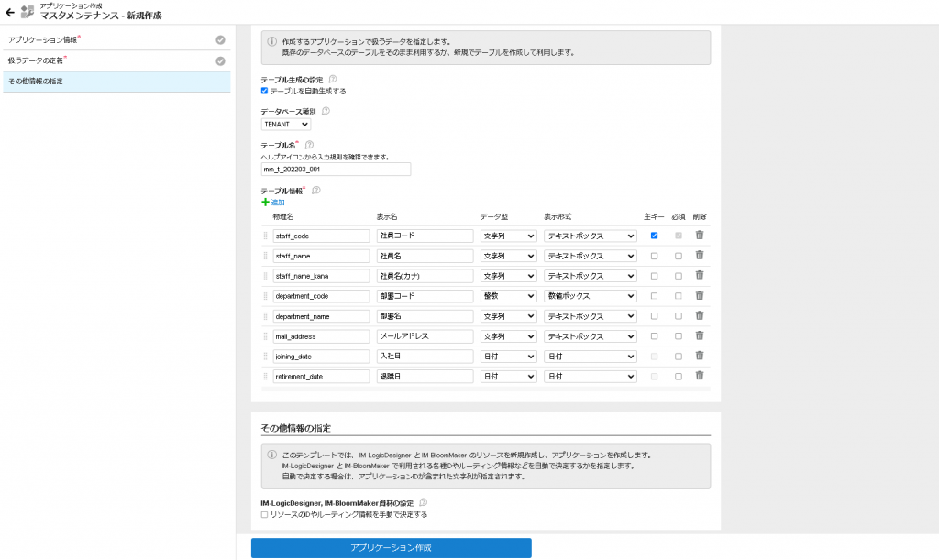This screenshot has width=939, height=560.
Task: Click the department_name physical name field
Action: [321, 316]
